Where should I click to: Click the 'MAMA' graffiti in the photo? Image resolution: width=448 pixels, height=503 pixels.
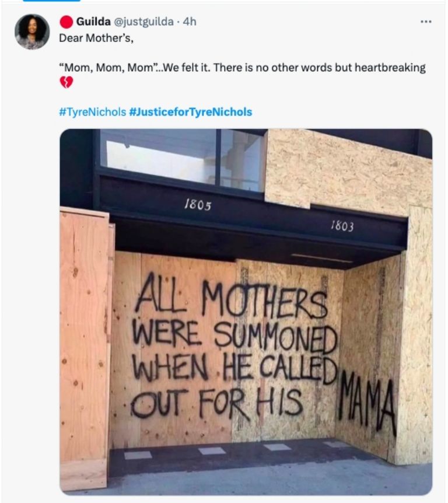[365, 398]
